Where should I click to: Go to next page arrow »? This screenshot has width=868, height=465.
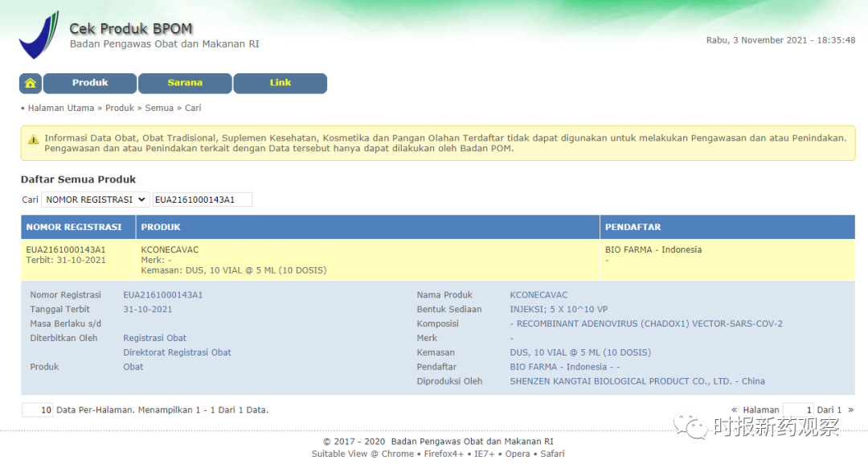click(x=851, y=410)
